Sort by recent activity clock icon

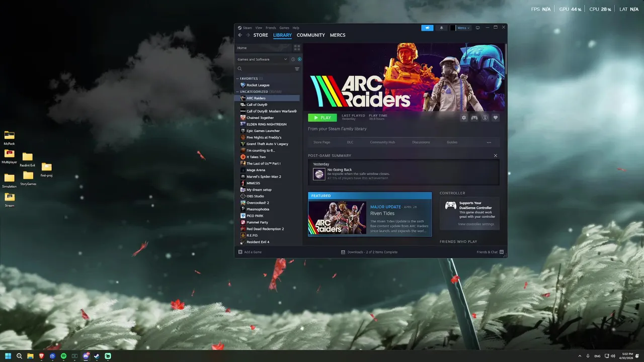point(293,59)
